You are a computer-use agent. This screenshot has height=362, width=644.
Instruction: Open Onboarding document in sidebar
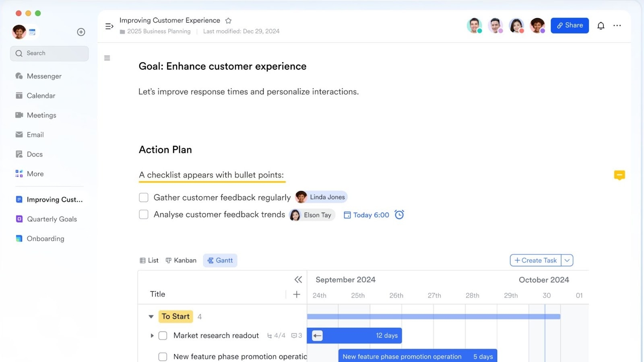click(40, 239)
